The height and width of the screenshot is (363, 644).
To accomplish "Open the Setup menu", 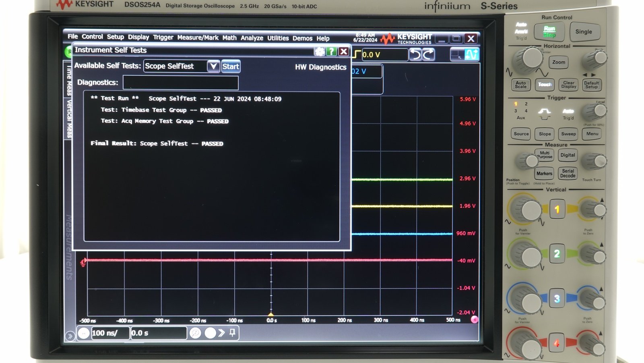I will coord(116,37).
